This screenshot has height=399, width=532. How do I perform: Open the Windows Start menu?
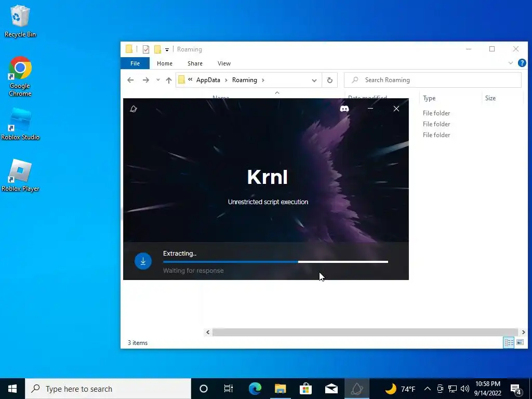click(12, 389)
